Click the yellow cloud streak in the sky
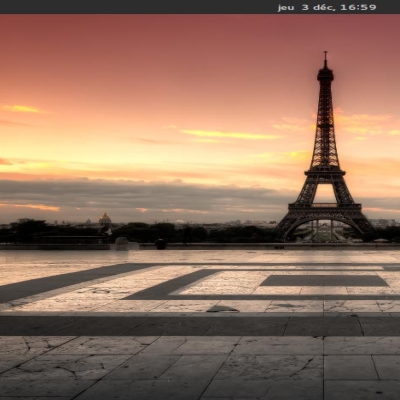Viewport: 400px width, 400px height. [x=230, y=134]
